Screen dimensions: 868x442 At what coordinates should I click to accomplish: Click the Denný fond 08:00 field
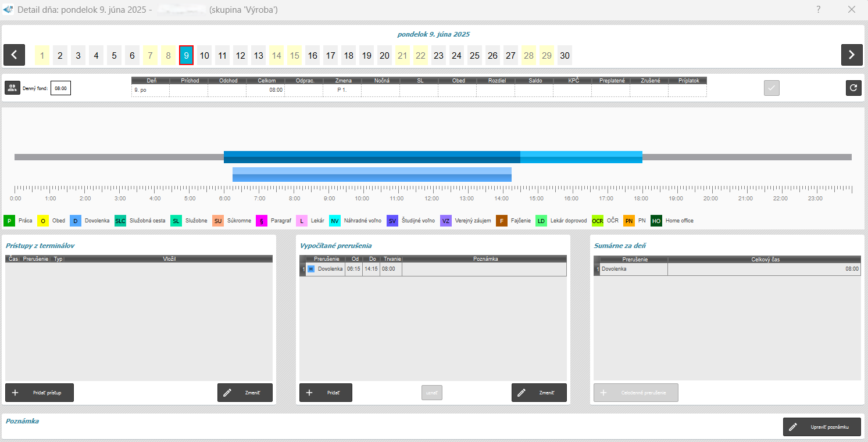pyautogui.click(x=60, y=89)
